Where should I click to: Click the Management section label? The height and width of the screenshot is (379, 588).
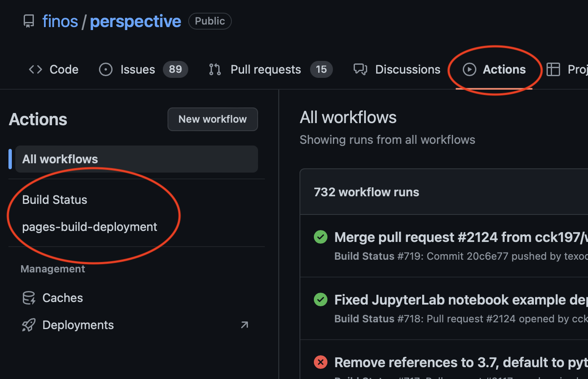(x=53, y=269)
